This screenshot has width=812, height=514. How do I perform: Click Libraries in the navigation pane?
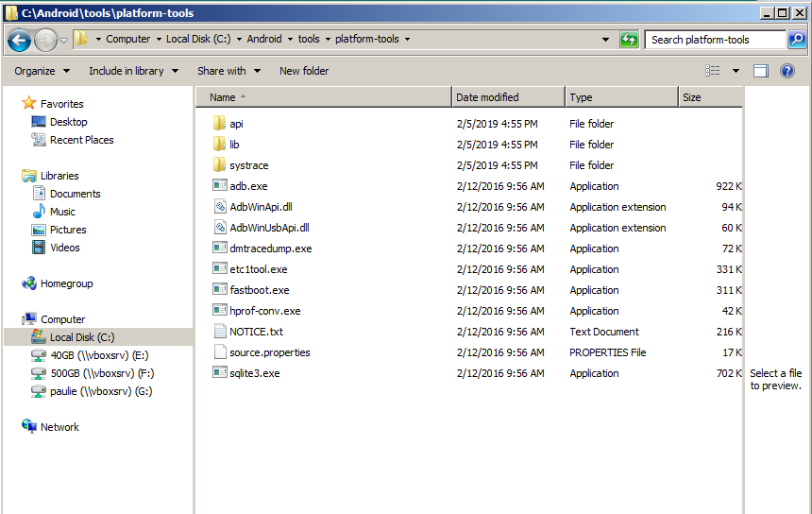pyautogui.click(x=59, y=176)
